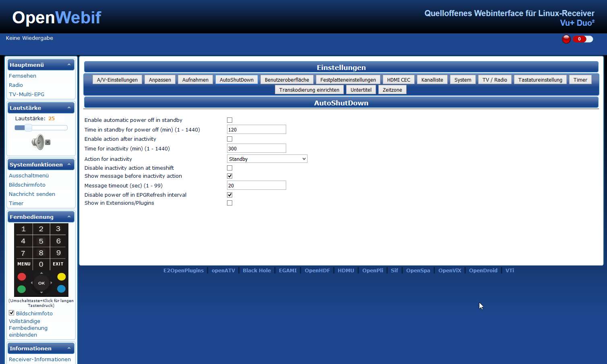This screenshot has width=607, height=364.
Task: Uncheck Show message before inactivity action
Action: click(229, 176)
